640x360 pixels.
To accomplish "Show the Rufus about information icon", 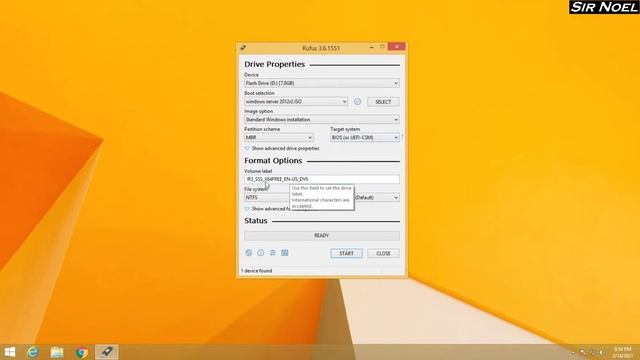I will [x=260, y=253].
